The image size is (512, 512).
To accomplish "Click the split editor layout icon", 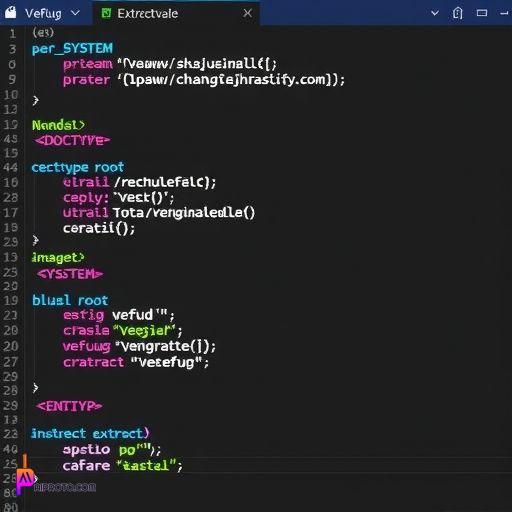I will 482,13.
